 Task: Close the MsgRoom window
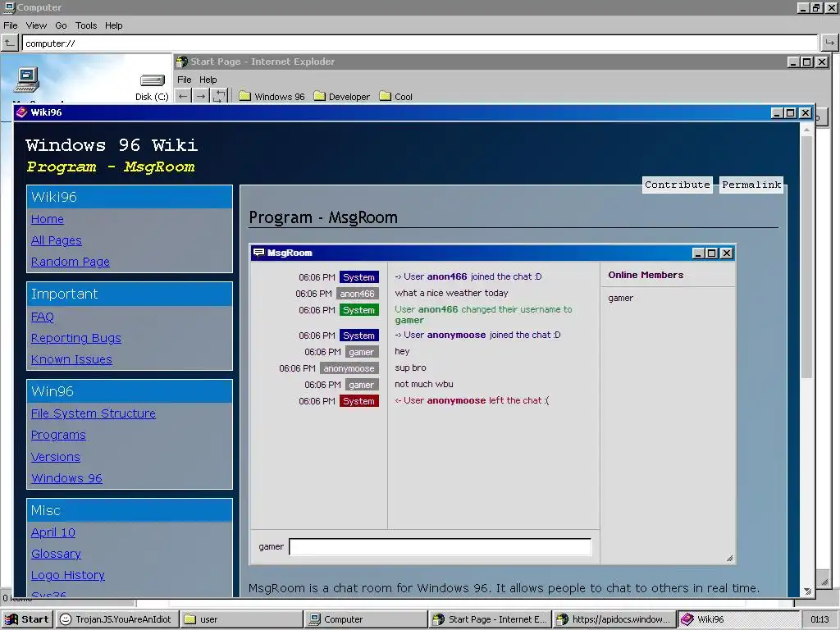[x=726, y=253]
